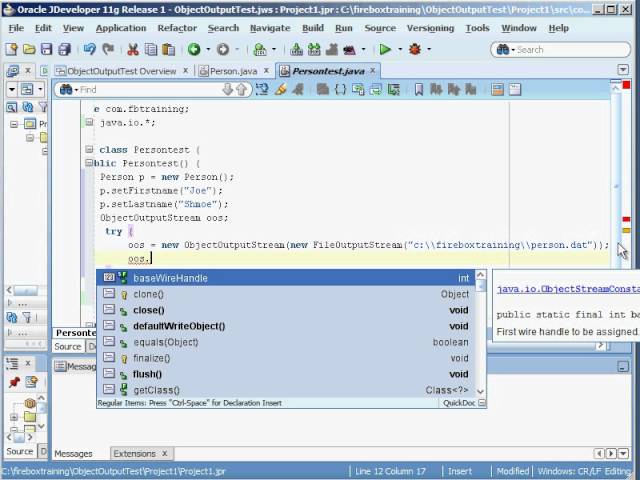
Task: Click completion list scroll up arrow
Action: coord(480,275)
